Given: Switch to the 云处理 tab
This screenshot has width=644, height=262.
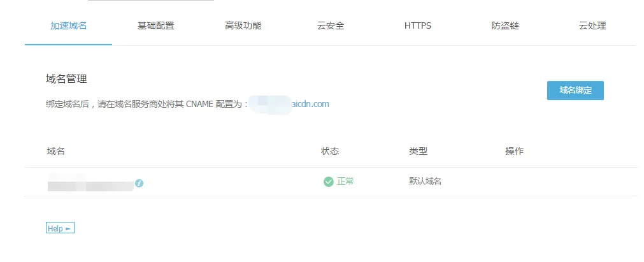Looking at the screenshot, I should point(592,26).
